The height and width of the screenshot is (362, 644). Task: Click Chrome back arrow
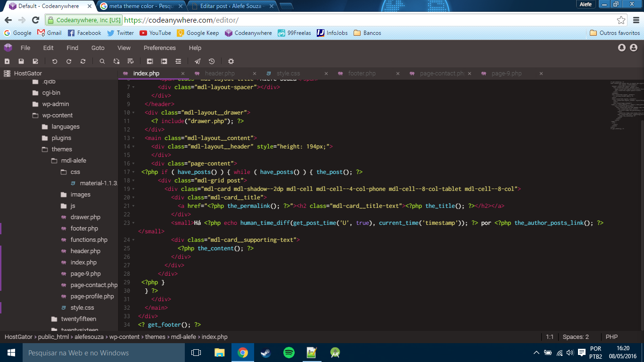pyautogui.click(x=8, y=20)
